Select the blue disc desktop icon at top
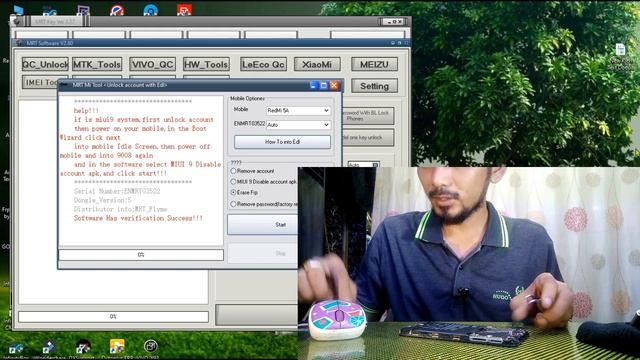 click(151, 10)
